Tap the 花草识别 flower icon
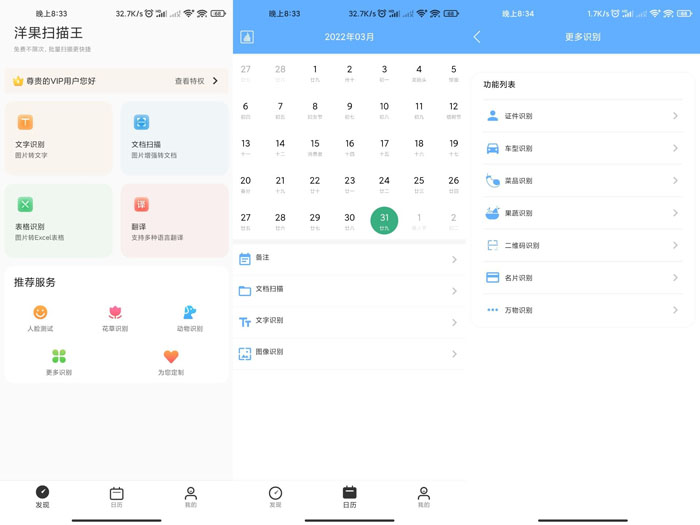This screenshot has height=525, width=700. coord(115,312)
